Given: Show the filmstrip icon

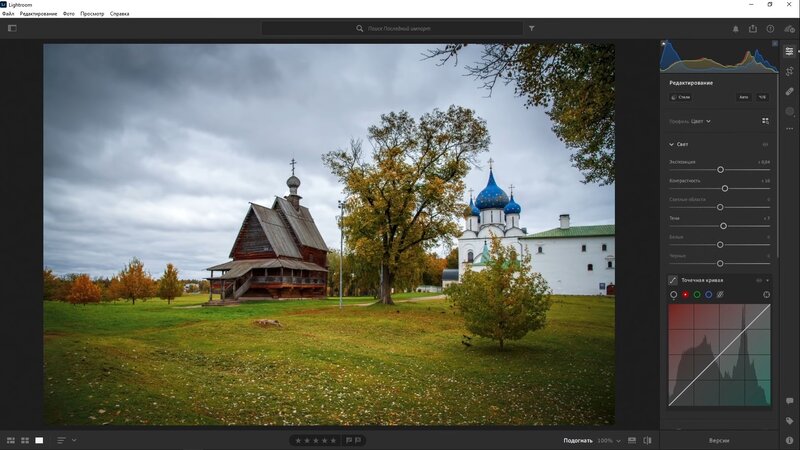Looking at the screenshot, I should tap(632, 440).
